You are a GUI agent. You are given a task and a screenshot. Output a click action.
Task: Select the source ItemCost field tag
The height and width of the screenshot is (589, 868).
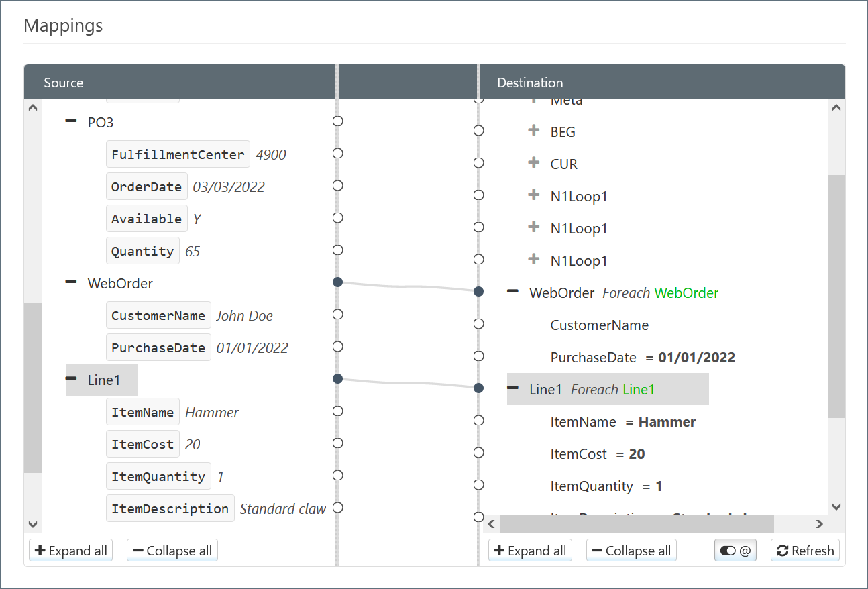coord(142,444)
